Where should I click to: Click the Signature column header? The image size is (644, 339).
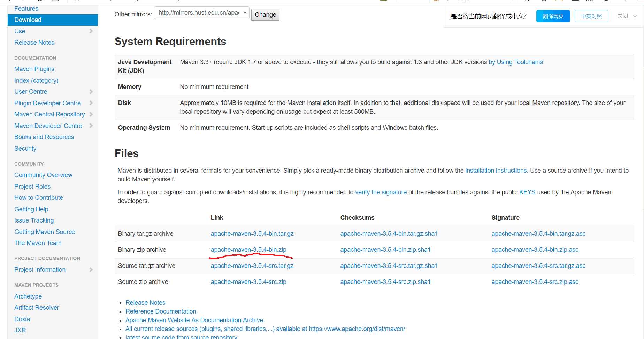click(505, 218)
